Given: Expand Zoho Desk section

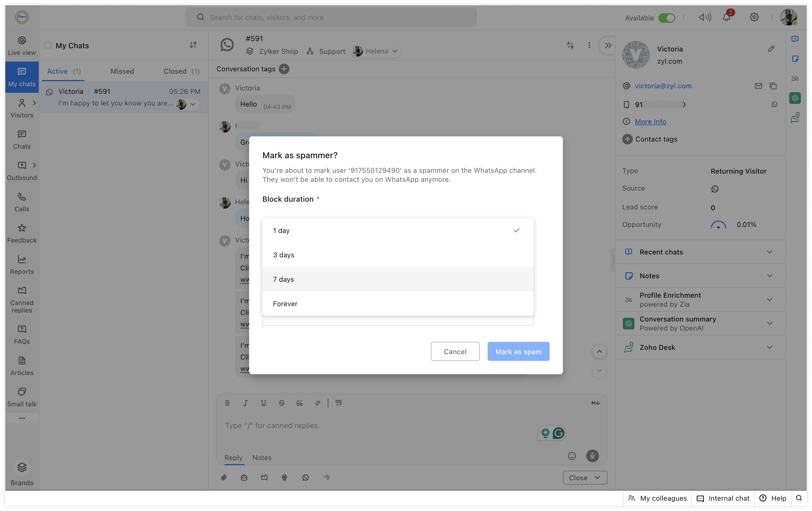Looking at the screenshot, I should [x=700, y=347].
